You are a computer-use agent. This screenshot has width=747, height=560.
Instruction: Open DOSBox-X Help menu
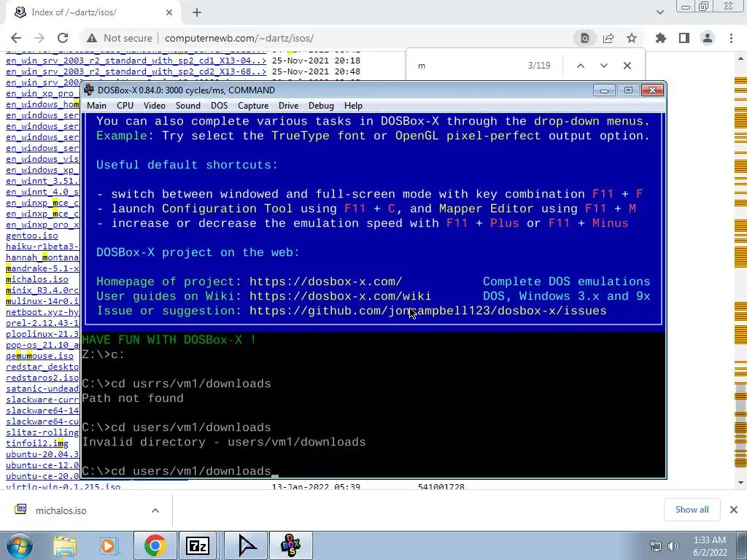[x=353, y=106]
